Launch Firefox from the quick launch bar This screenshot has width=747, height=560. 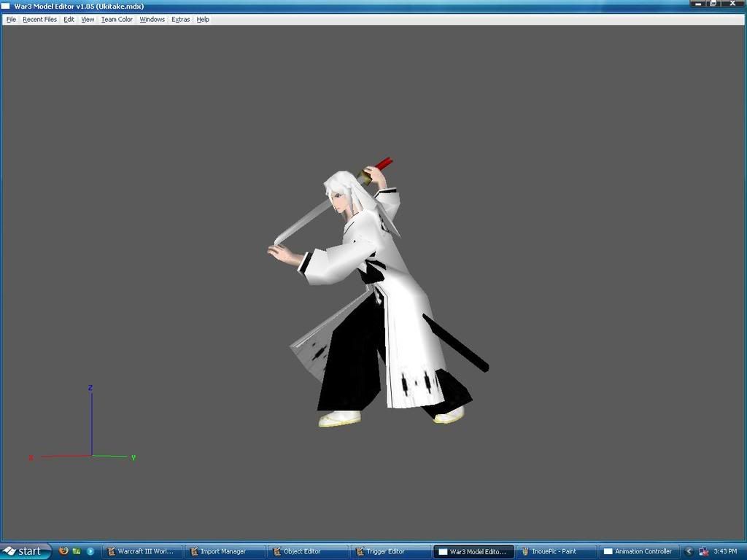pos(64,551)
